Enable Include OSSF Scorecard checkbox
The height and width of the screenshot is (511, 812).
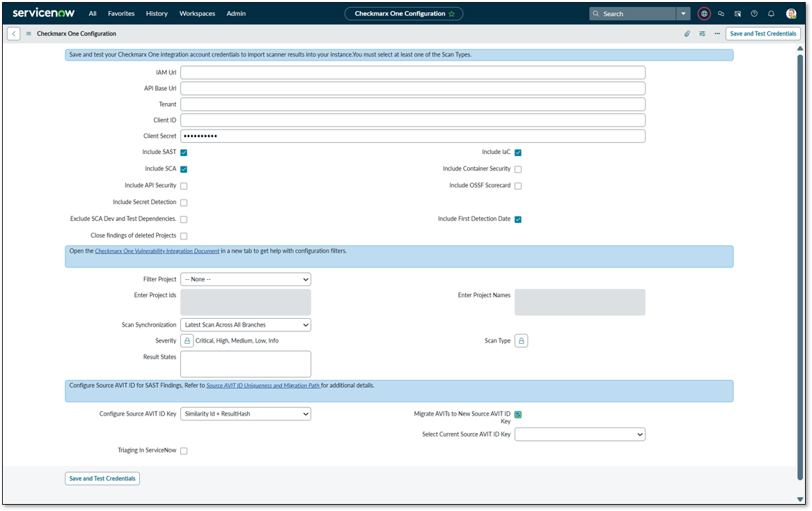pyautogui.click(x=518, y=186)
